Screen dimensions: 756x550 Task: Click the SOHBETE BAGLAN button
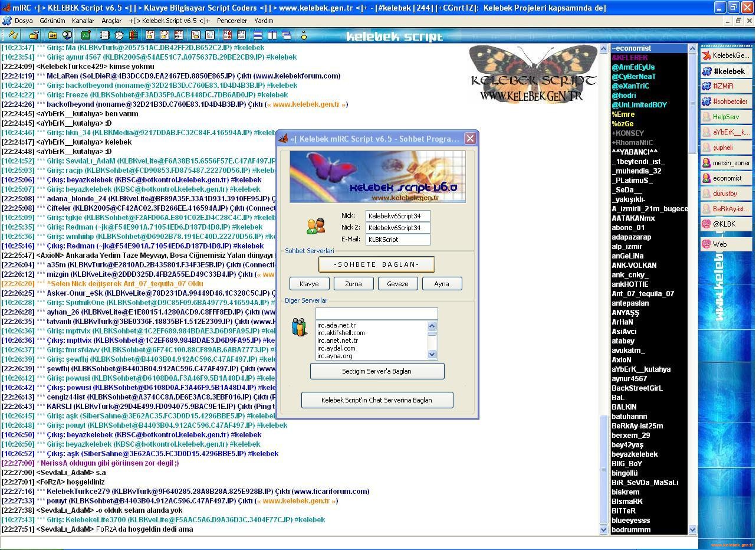pos(377,264)
